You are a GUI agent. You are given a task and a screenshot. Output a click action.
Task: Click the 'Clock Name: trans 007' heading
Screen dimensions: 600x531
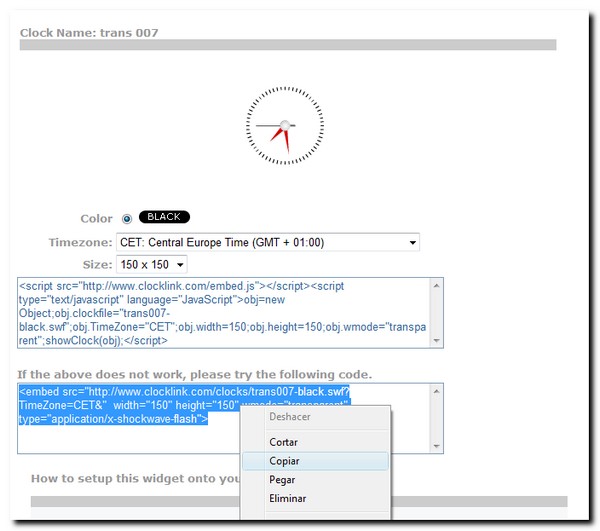[89, 33]
